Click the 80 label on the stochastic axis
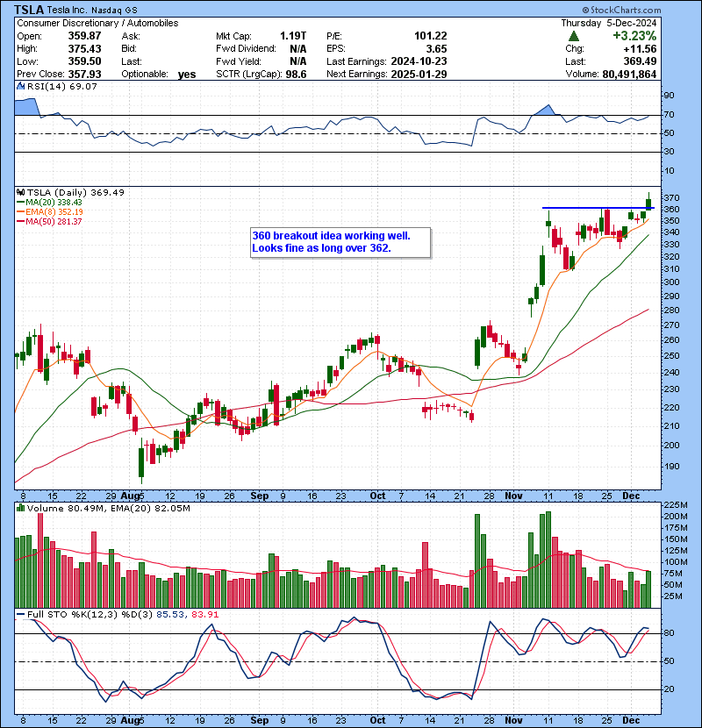The width and height of the screenshot is (702, 728). pos(669,633)
